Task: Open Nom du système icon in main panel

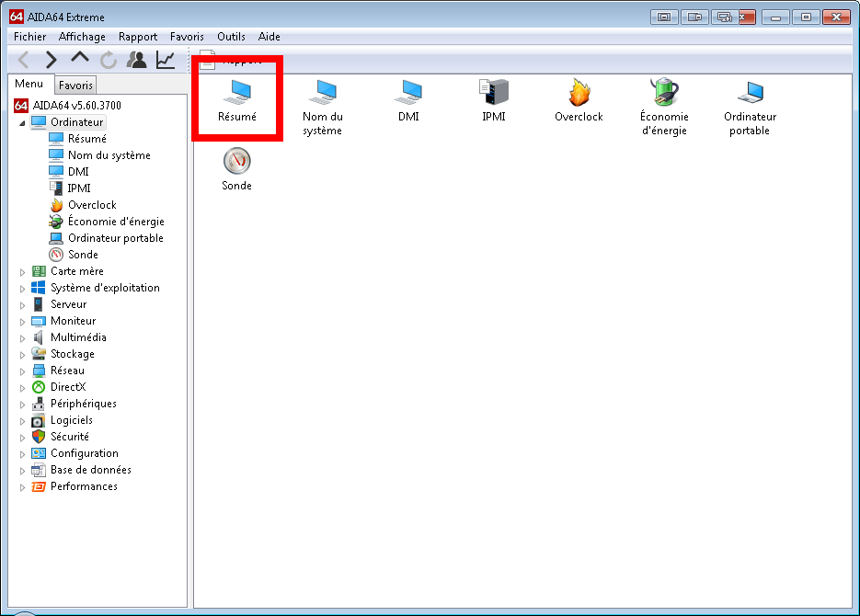Action: pos(323,108)
